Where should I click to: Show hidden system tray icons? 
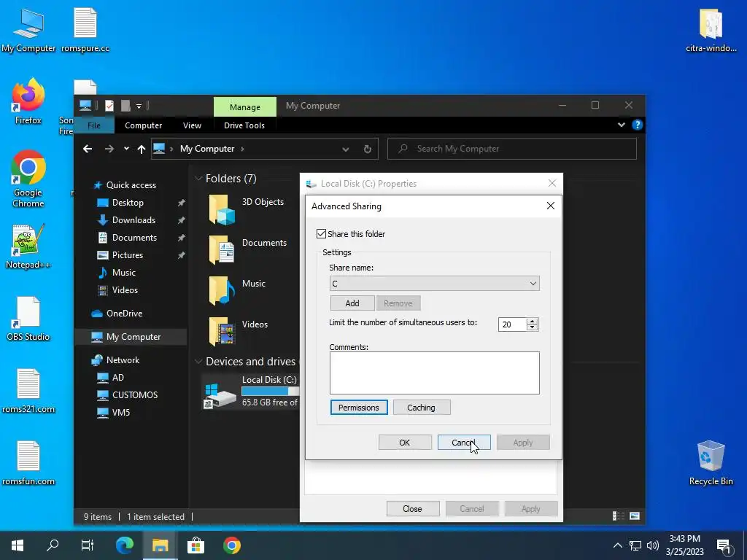coord(617,545)
